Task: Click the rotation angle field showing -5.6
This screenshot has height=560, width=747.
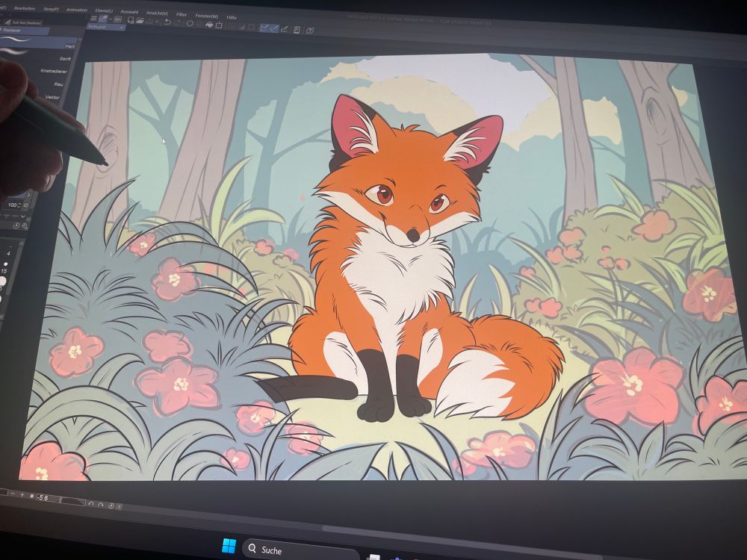Action: click(48, 498)
